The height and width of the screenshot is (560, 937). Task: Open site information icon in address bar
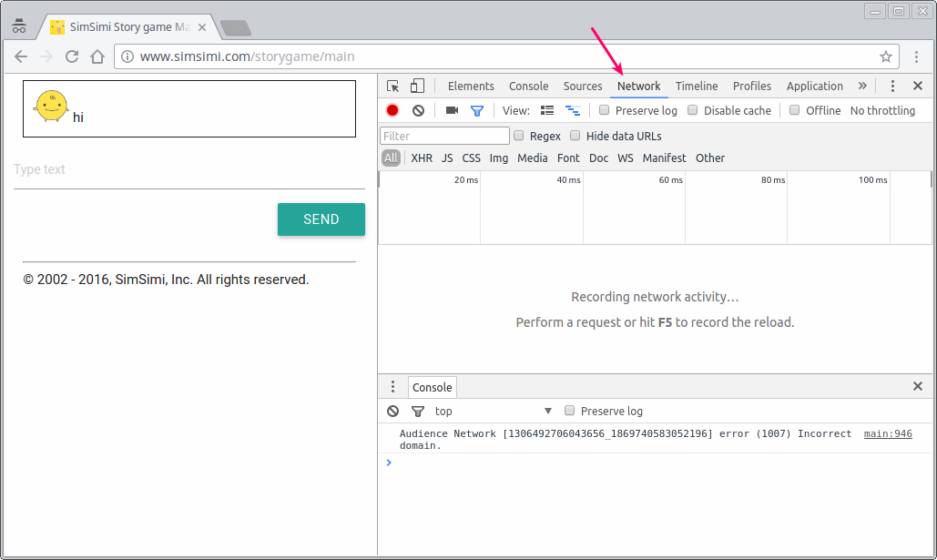(x=127, y=56)
